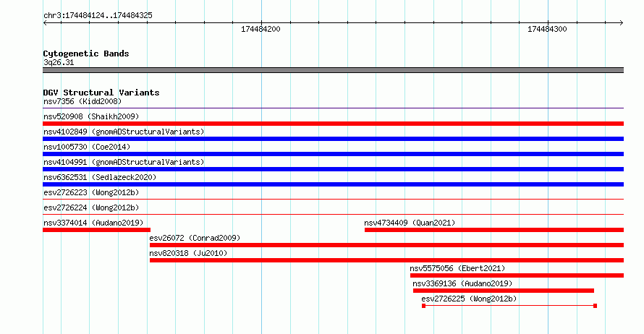
Task: Click the right arrowhead of the ruler
Action: coord(621,23)
